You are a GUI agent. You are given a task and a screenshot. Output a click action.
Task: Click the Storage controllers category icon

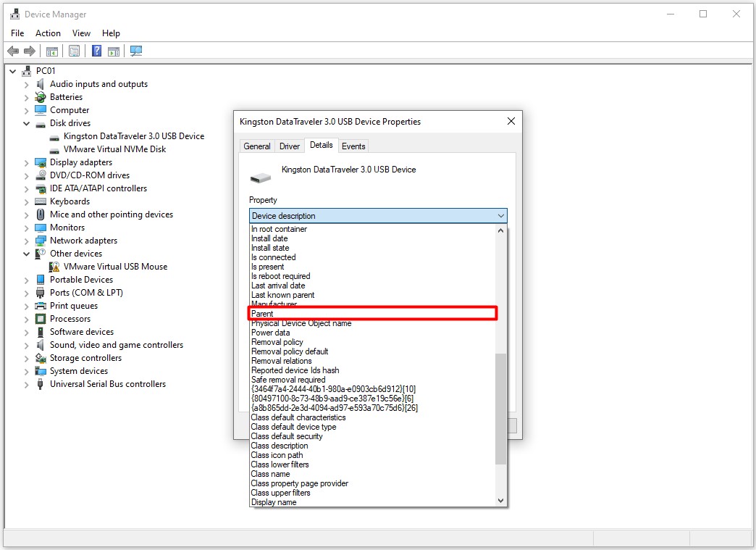[x=41, y=357]
